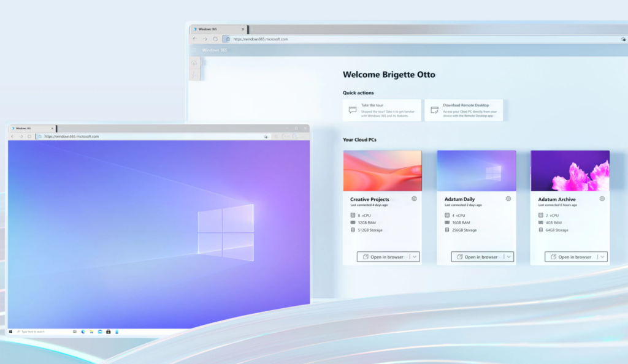Open the Microsoft Store taskbar icon
628x364 pixels.
coord(109,332)
